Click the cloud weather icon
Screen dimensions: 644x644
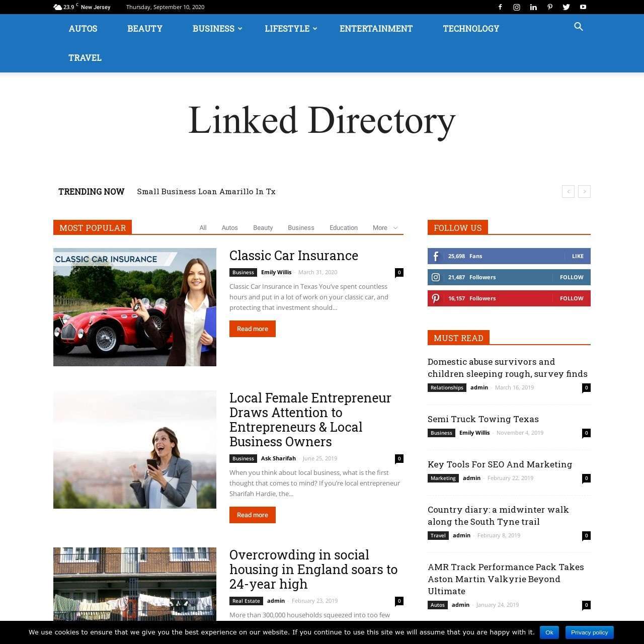(57, 7)
